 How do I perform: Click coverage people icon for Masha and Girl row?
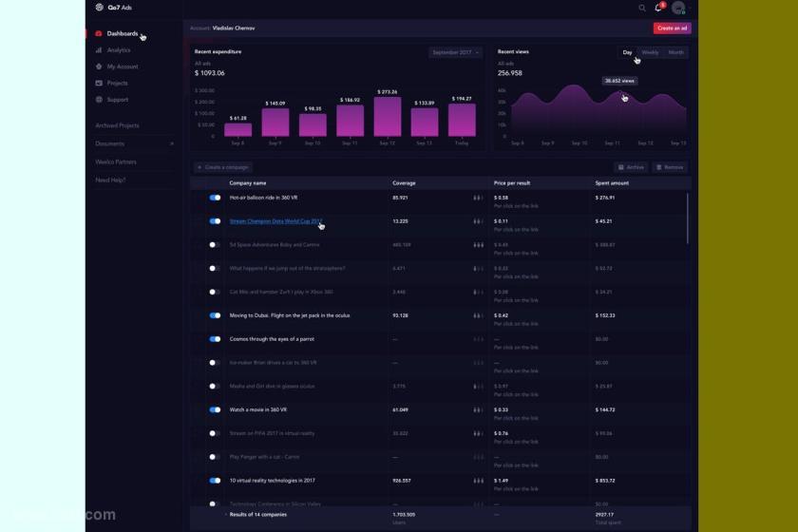[478, 387]
